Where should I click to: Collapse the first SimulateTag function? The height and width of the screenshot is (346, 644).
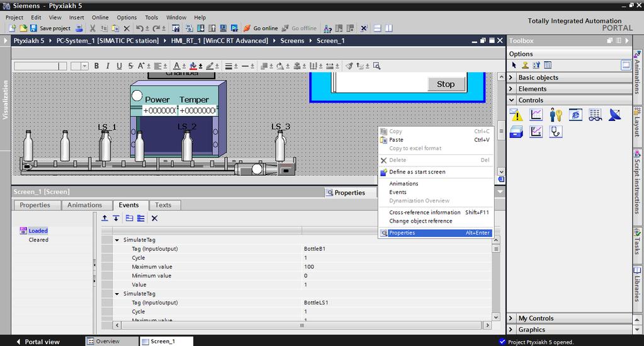117,240
